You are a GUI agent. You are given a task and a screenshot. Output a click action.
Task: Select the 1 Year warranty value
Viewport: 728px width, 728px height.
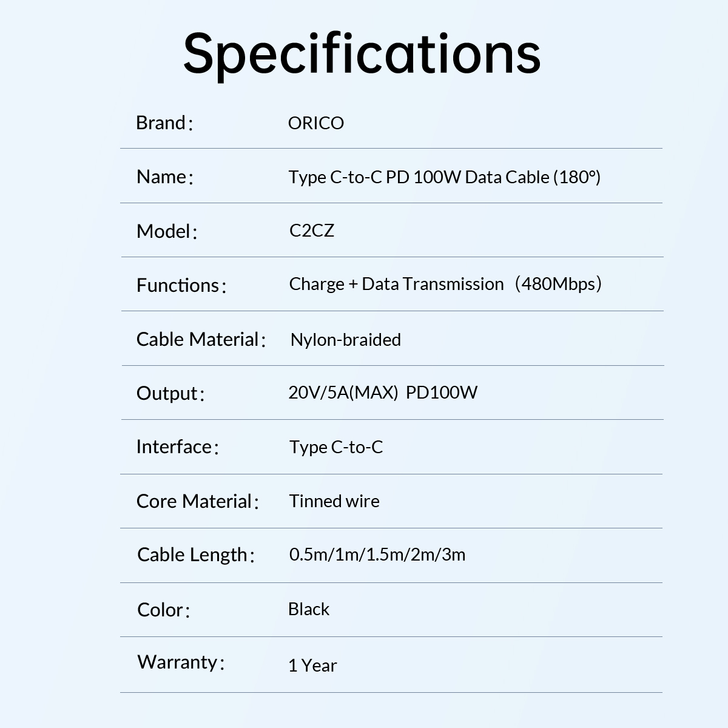click(312, 666)
